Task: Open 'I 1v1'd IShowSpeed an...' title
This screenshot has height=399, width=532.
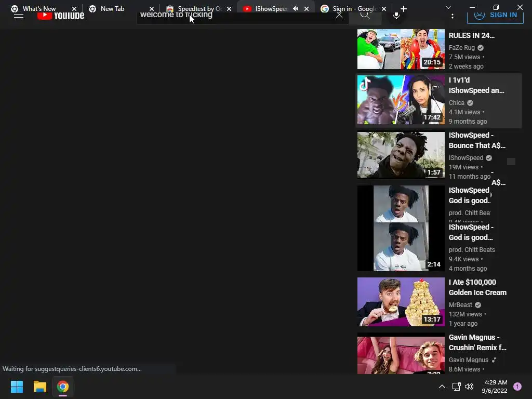Action: point(476,85)
